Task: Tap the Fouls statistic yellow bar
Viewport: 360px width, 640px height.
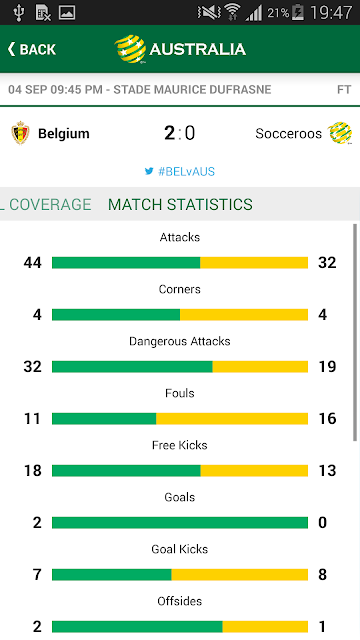Action: coord(232,419)
